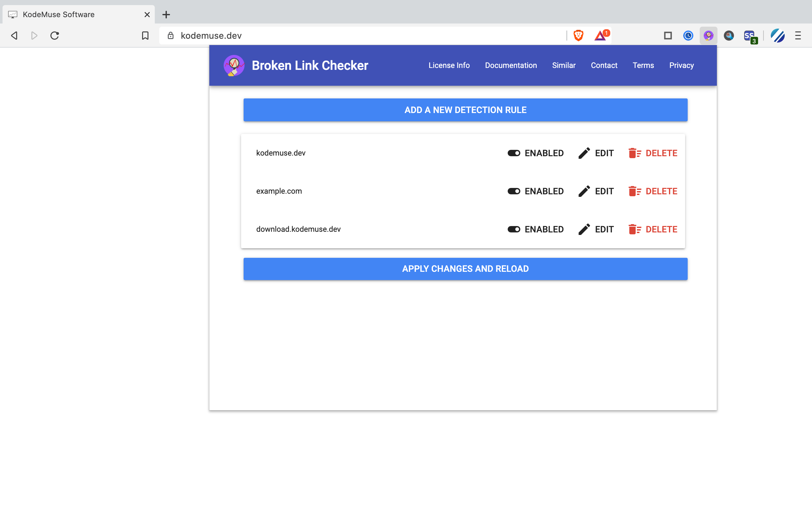The width and height of the screenshot is (812, 508).
Task: Open the square window extension icon
Action: [668, 35]
